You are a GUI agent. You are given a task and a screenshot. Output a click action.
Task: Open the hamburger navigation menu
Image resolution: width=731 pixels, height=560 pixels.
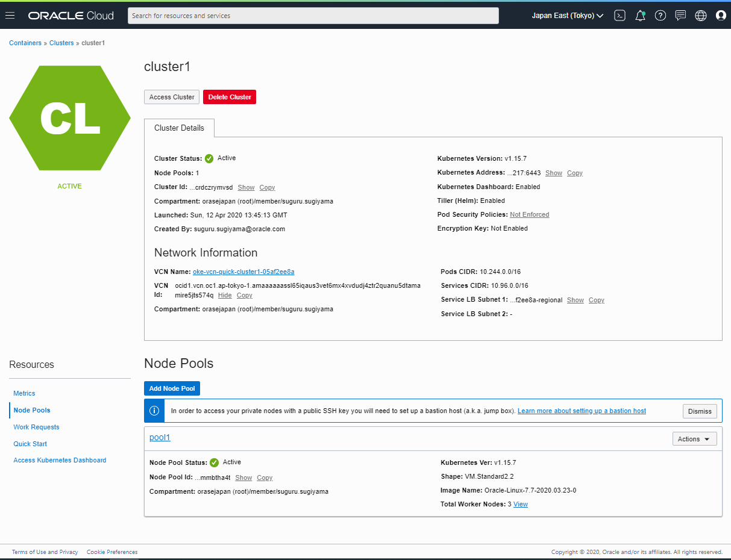(10, 16)
